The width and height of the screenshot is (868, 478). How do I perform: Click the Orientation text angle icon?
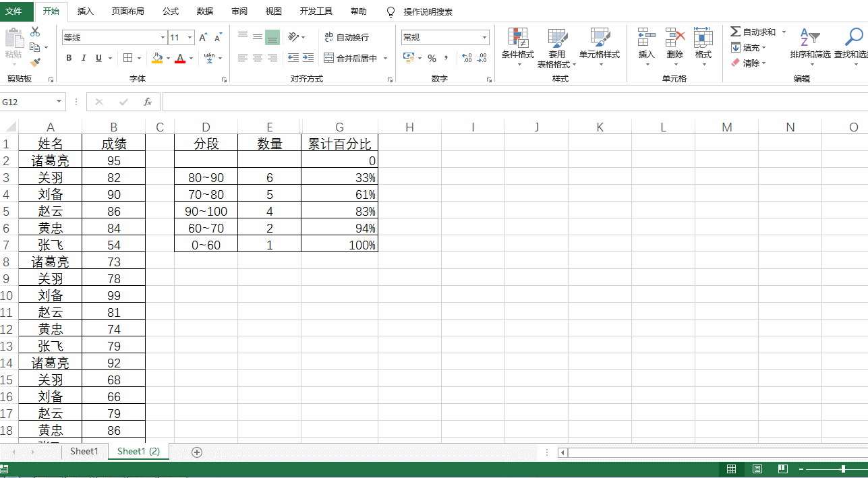(293, 37)
